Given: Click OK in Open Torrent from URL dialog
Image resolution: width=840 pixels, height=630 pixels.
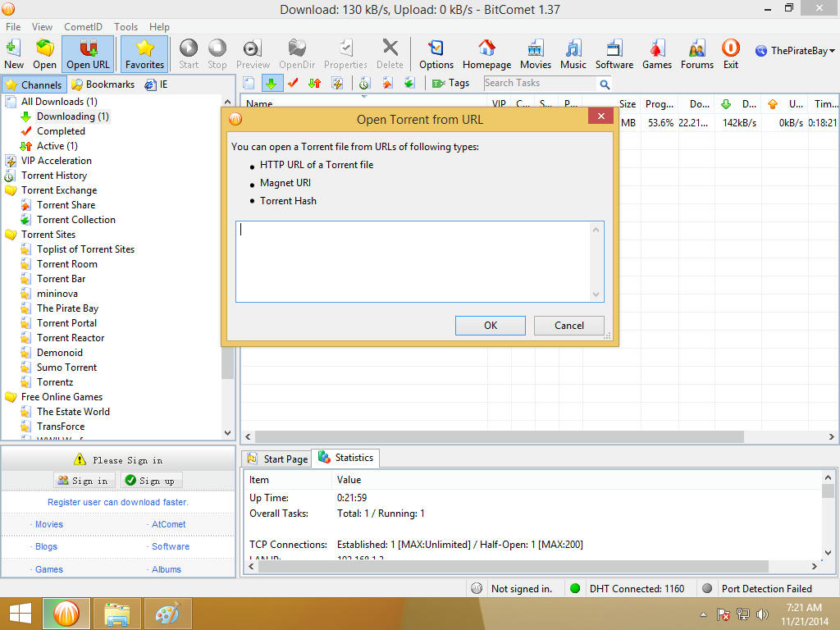Looking at the screenshot, I should (491, 325).
